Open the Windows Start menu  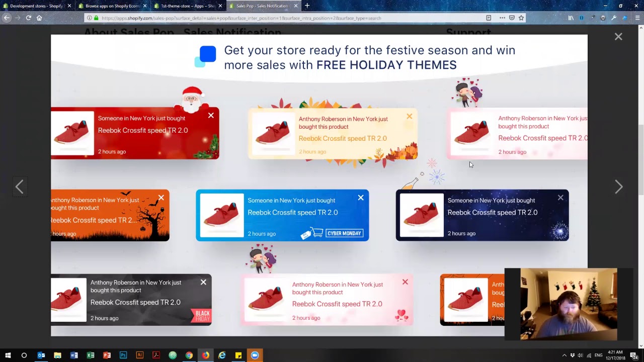(x=8, y=355)
